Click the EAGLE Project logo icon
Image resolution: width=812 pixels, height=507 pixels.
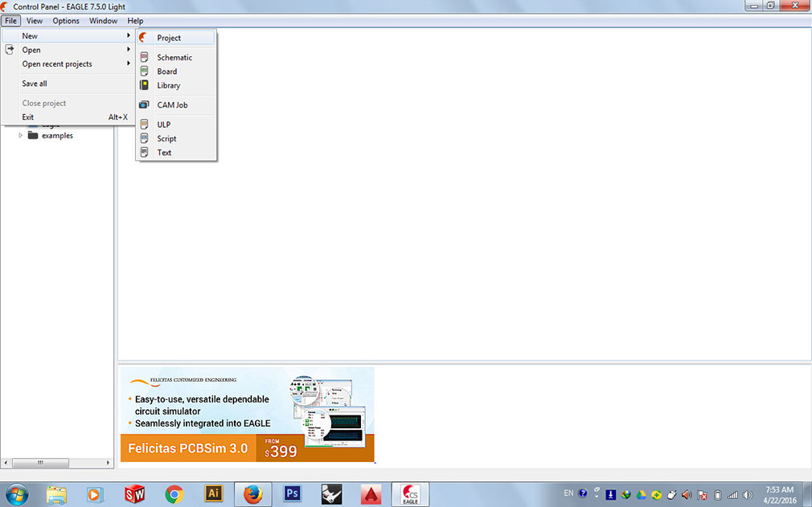(x=143, y=38)
